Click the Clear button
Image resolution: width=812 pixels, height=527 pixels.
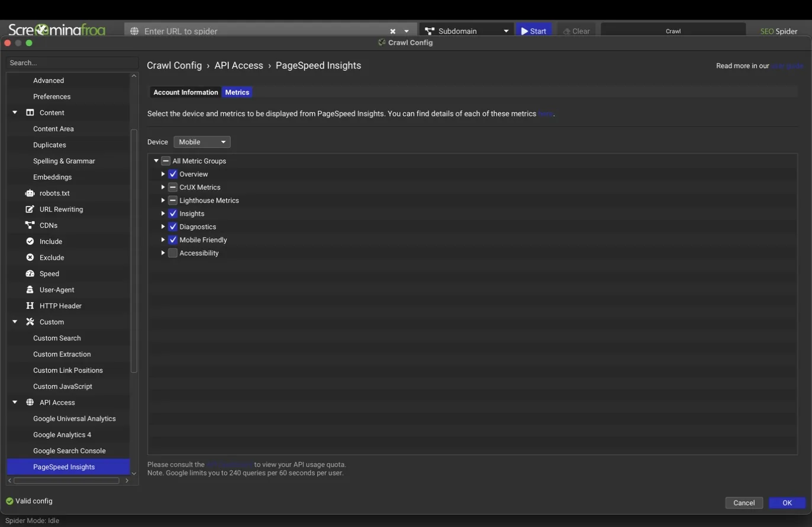[576, 31]
